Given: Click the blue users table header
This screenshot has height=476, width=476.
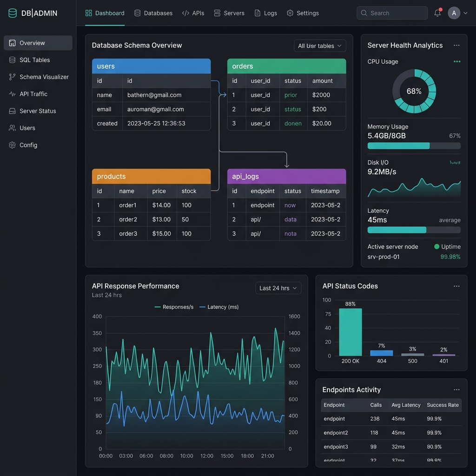Looking at the screenshot, I should (151, 66).
